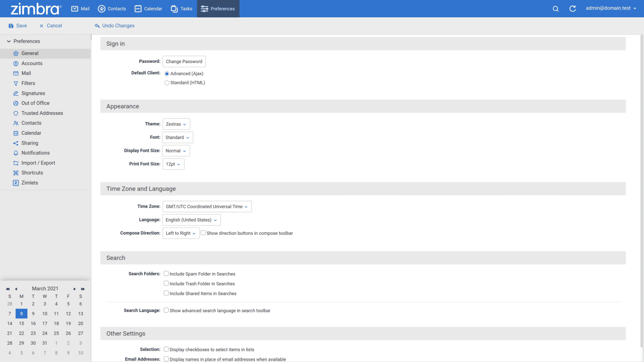Open the Signatures preferences icon
The width and height of the screenshot is (644, 362).
(16, 93)
